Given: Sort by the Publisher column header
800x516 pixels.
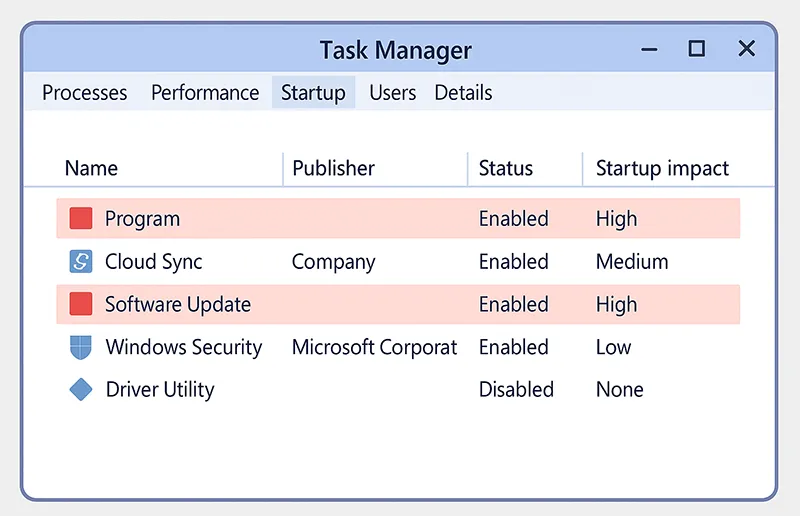Looking at the screenshot, I should click(x=334, y=168).
